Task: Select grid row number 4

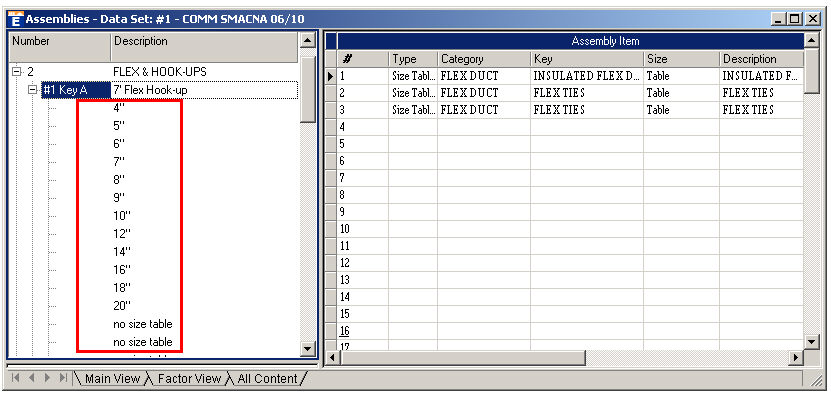Action: 363,127
